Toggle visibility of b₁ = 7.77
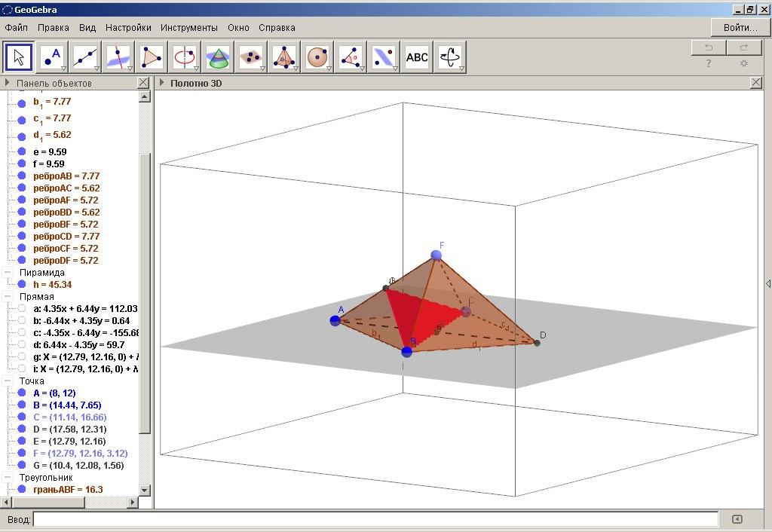The height and width of the screenshot is (532, 772). click(22, 103)
